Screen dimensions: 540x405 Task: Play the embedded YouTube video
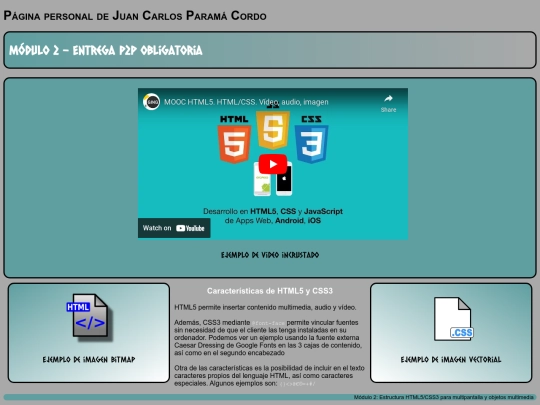pyautogui.click(x=273, y=164)
